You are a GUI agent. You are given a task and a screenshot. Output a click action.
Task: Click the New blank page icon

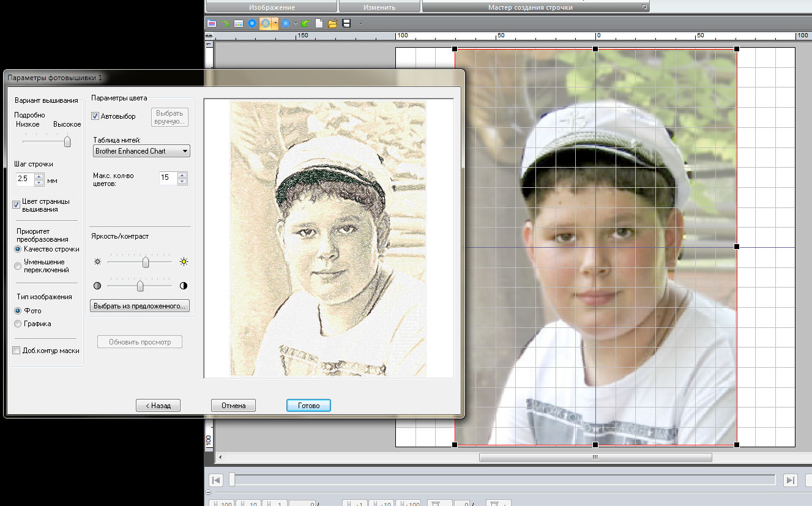319,23
